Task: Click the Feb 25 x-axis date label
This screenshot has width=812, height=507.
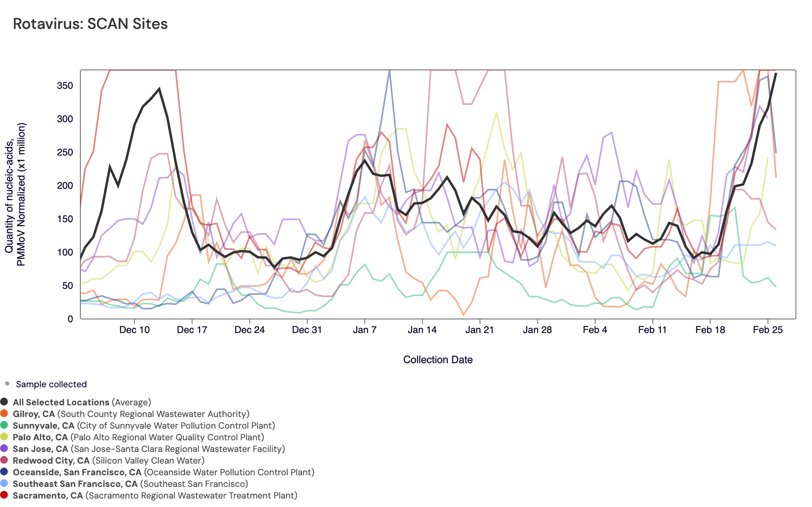Action: point(767,330)
